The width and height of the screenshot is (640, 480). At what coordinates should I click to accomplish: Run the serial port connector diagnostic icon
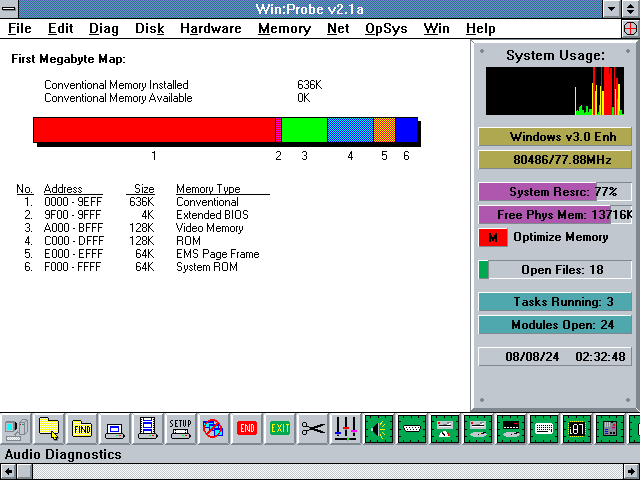point(412,429)
